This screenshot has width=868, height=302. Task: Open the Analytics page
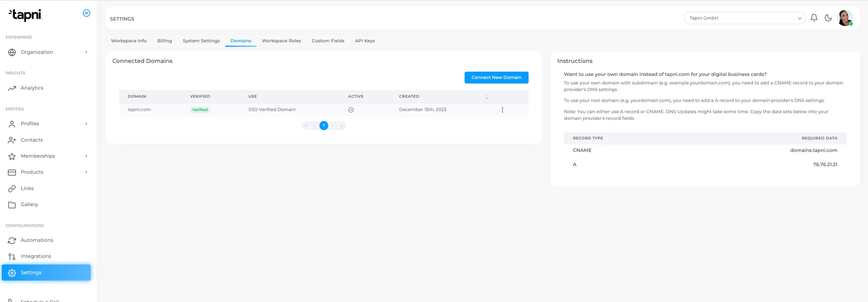[32, 88]
